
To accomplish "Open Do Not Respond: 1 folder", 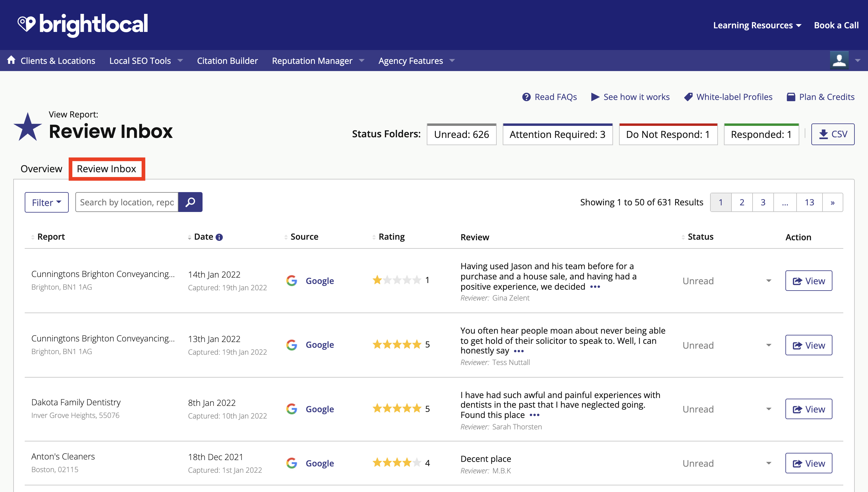I will click(668, 134).
